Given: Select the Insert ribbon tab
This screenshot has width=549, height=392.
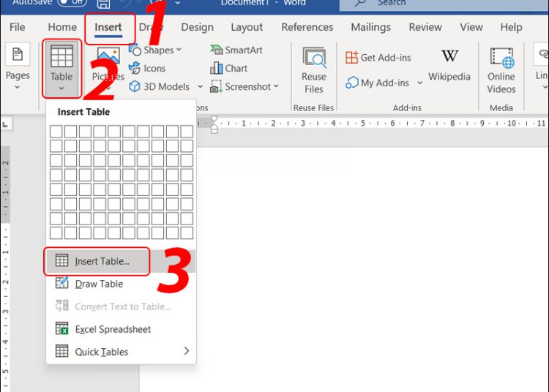Looking at the screenshot, I should coord(108,27).
